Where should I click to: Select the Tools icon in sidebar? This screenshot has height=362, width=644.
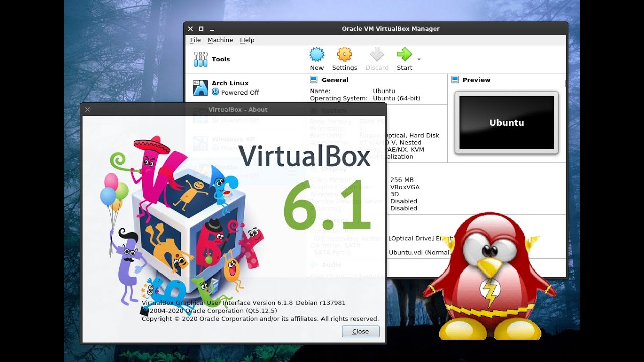[x=200, y=59]
